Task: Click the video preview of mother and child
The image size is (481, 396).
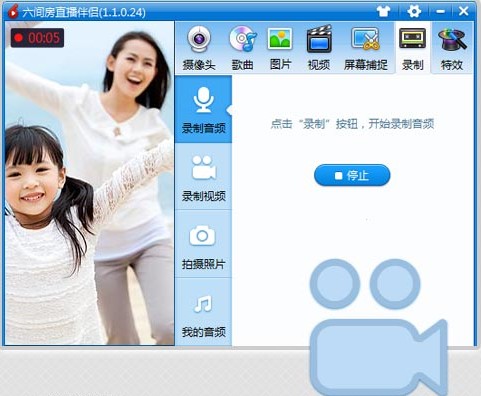Action: point(90,183)
